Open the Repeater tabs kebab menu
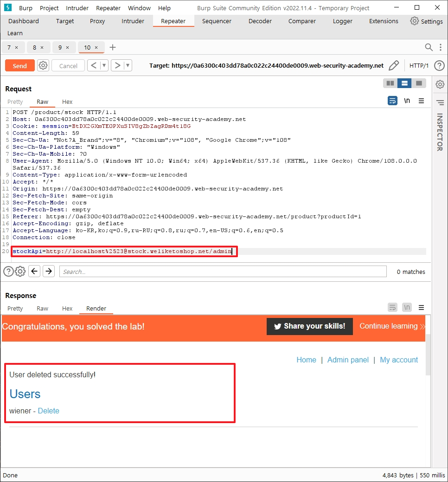This screenshot has height=482, width=448. (441, 47)
